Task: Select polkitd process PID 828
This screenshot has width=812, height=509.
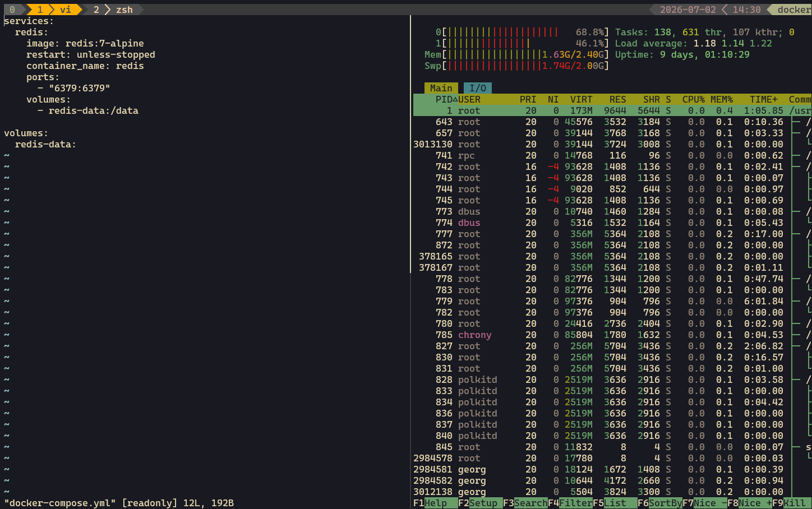Action: 612,380
